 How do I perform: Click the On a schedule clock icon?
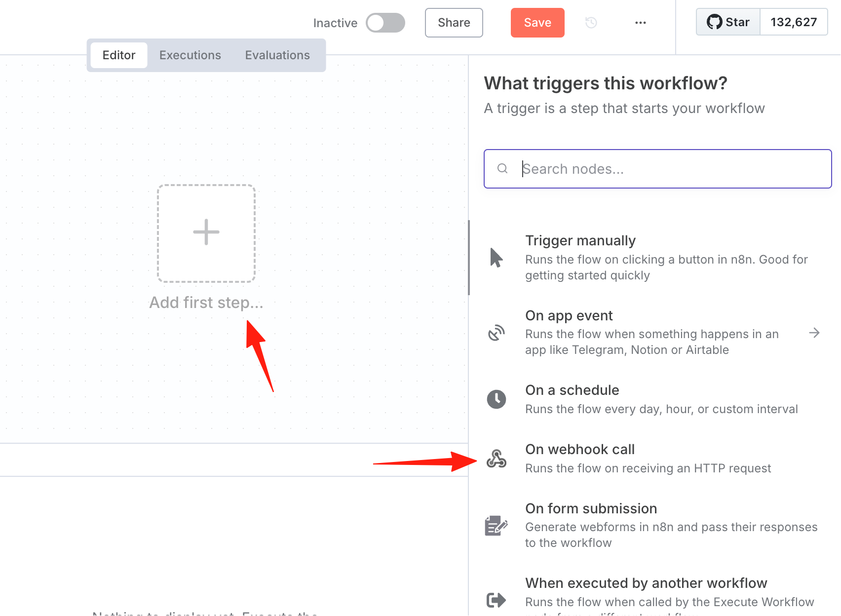pyautogui.click(x=497, y=399)
